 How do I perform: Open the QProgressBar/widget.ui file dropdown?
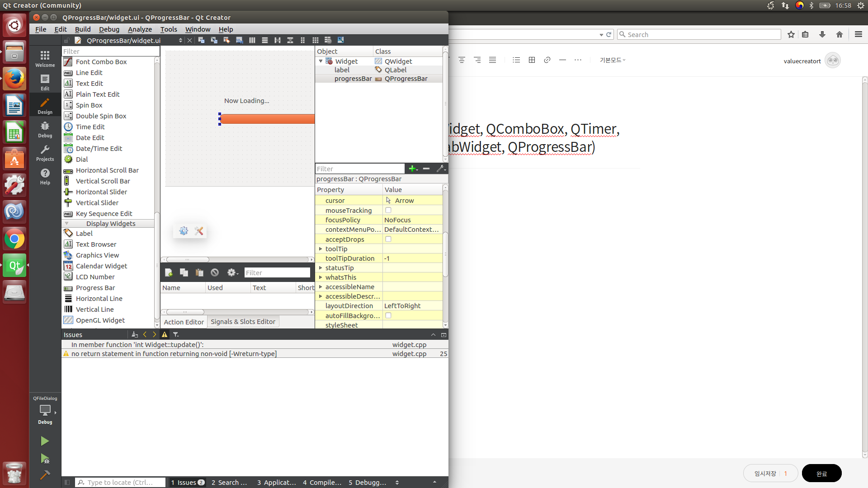pyautogui.click(x=180, y=40)
